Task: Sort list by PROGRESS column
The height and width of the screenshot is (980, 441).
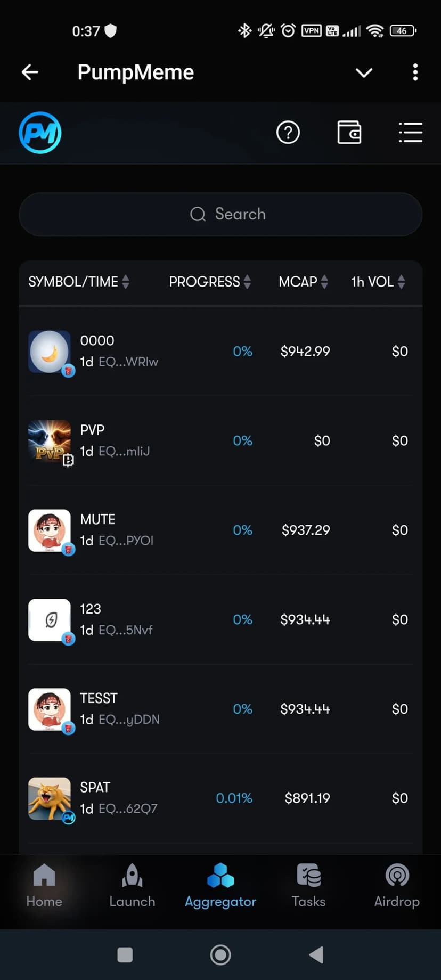Action: [210, 282]
